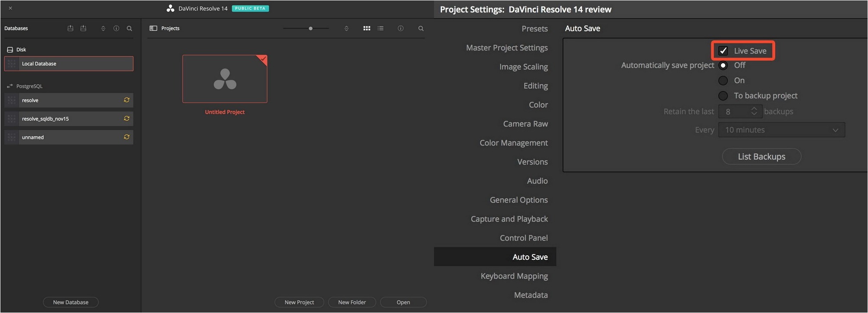The image size is (868, 313).
Task: Switch Projects to list view
Action: [381, 28]
